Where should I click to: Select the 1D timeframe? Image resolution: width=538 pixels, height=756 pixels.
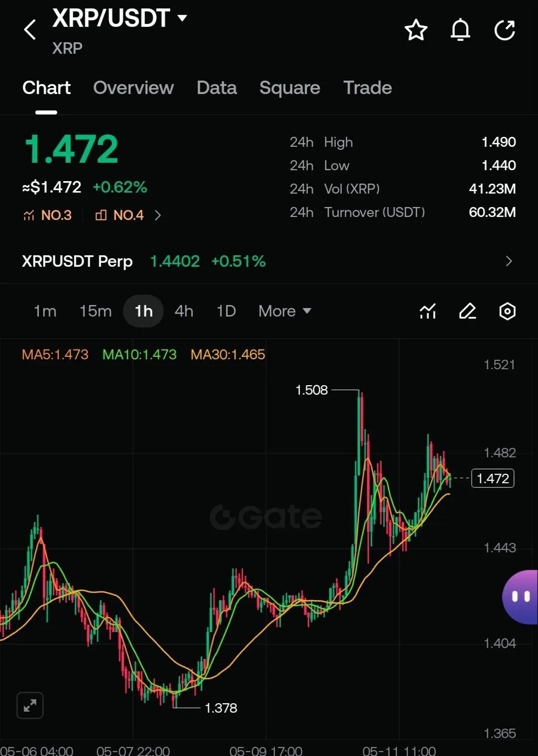(226, 311)
